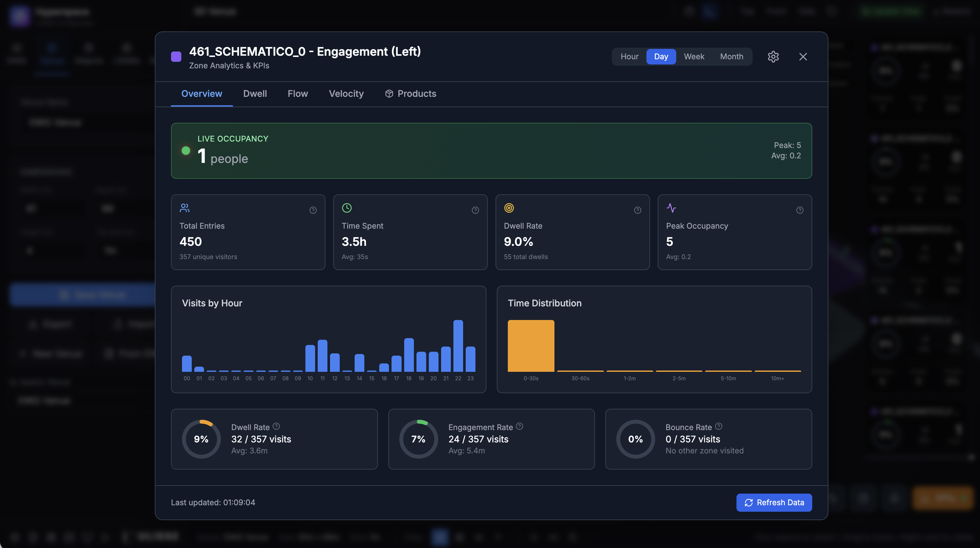Image resolution: width=980 pixels, height=548 pixels.
Task: Close the zone analytics panel
Action: (x=803, y=56)
